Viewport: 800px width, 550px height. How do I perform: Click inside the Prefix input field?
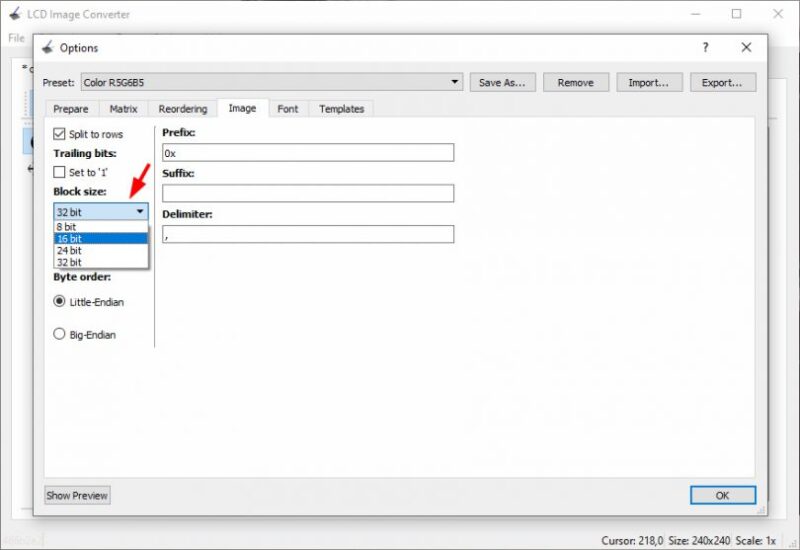(307, 153)
